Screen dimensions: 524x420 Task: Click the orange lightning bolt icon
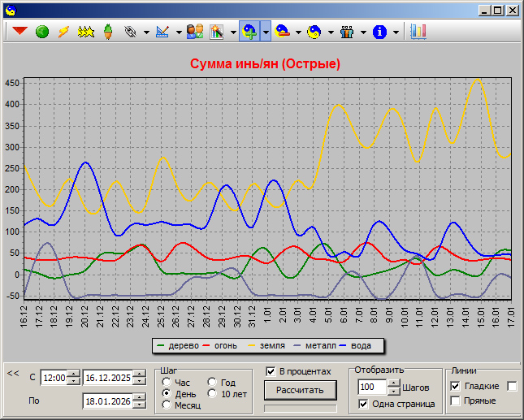63,32
